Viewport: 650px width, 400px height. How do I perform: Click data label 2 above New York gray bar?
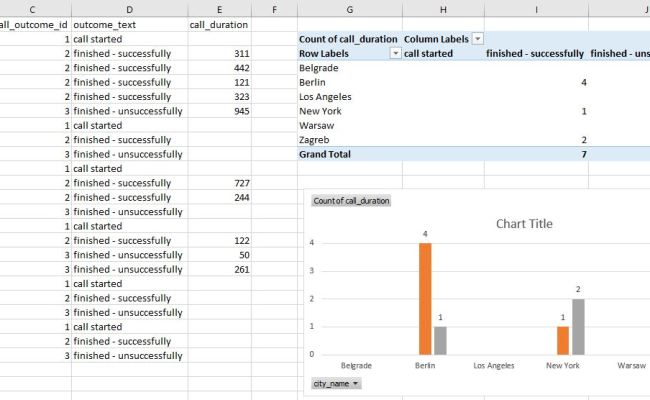578,289
